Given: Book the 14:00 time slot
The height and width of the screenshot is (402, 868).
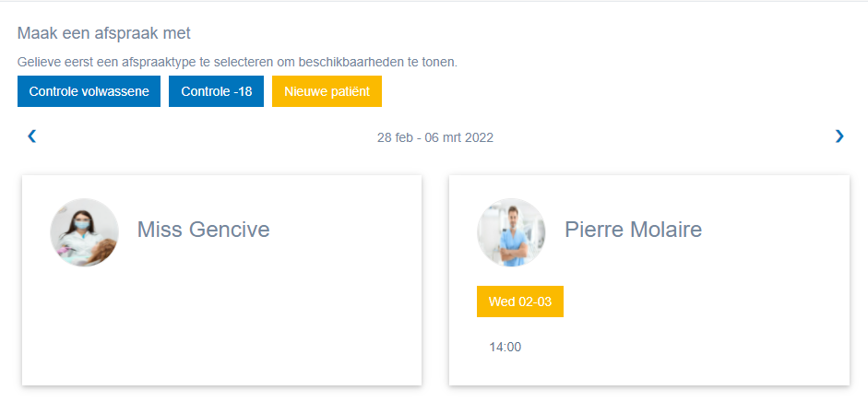Looking at the screenshot, I should 505,348.
